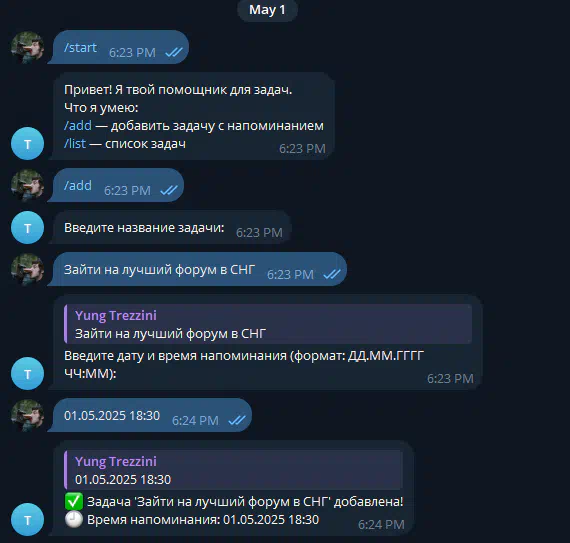
Task: Click read checkmarks on the /start message
Action: (x=174, y=52)
